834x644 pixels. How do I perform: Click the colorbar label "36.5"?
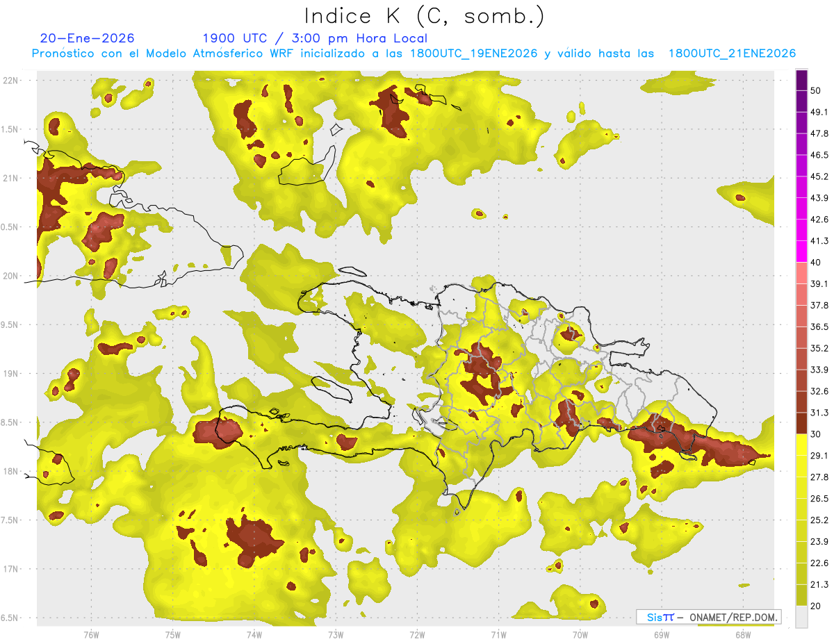819,327
